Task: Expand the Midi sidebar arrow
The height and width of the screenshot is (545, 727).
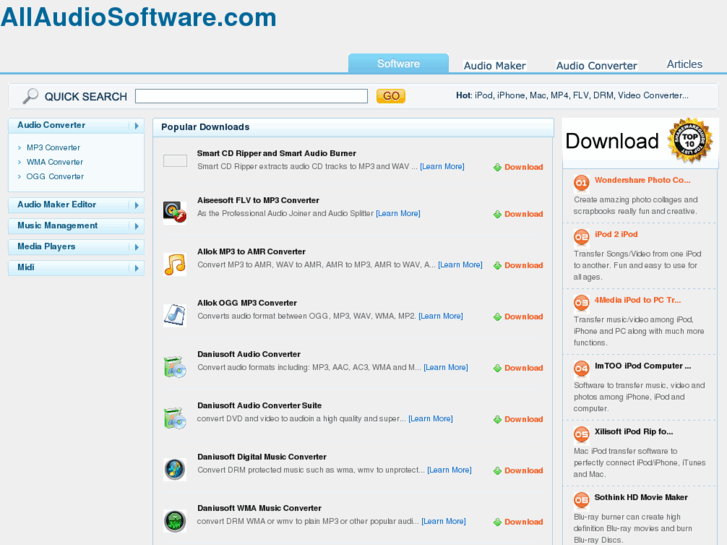Action: pos(136,268)
